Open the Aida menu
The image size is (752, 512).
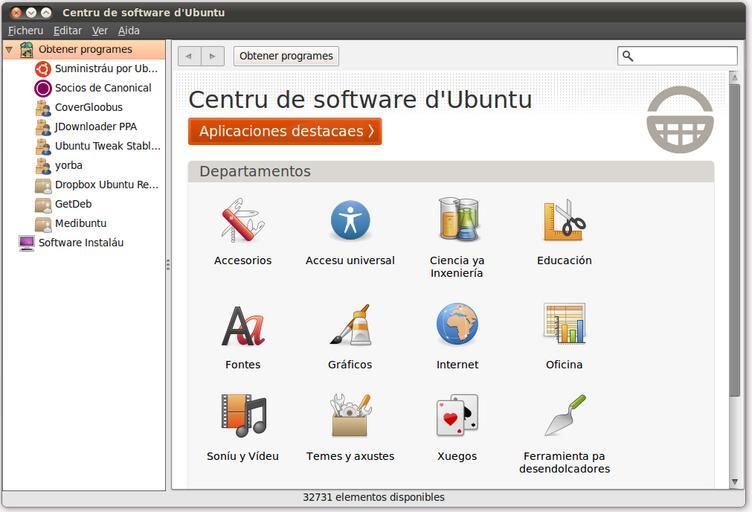(129, 31)
